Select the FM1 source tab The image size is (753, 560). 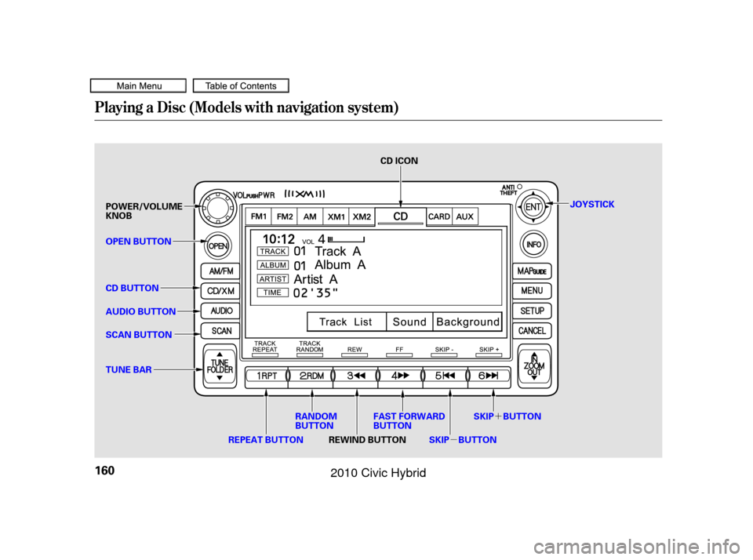pyautogui.click(x=259, y=216)
